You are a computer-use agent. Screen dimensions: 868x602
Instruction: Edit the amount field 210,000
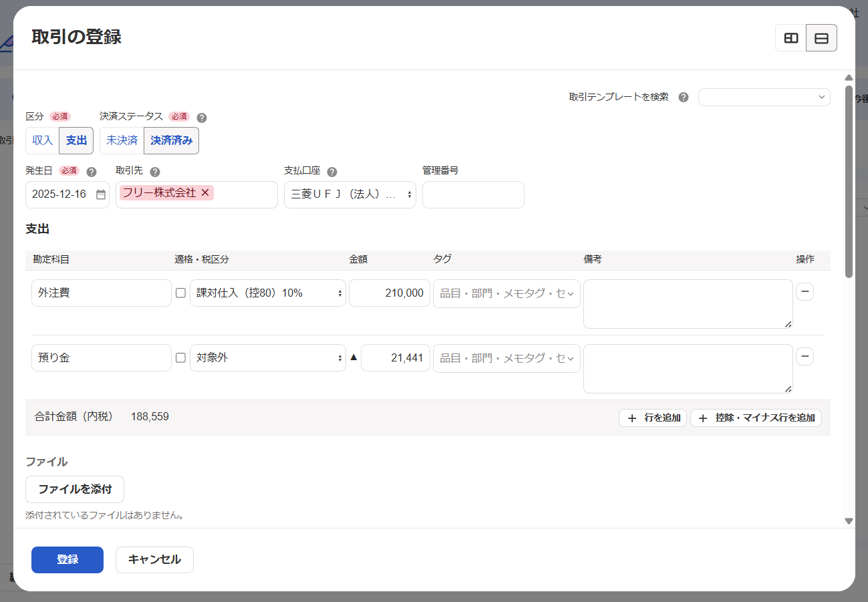[390, 293]
